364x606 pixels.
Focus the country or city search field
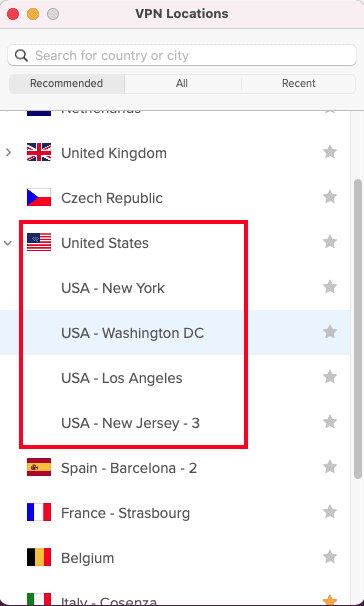[182, 55]
